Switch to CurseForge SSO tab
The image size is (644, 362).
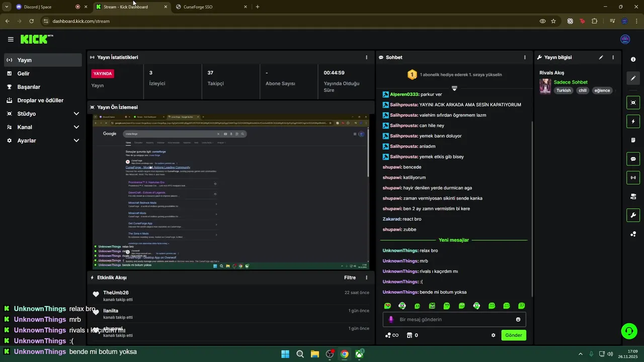212,7
